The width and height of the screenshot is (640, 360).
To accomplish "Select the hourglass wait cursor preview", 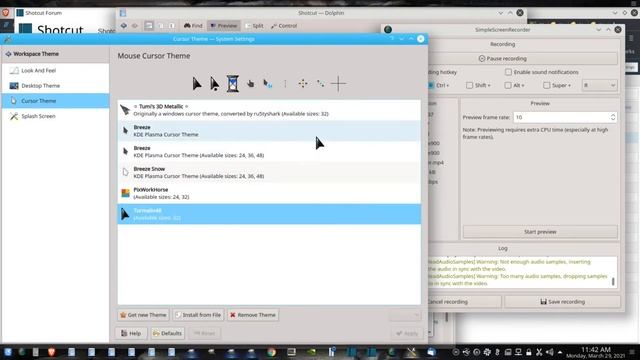I will click(x=233, y=84).
